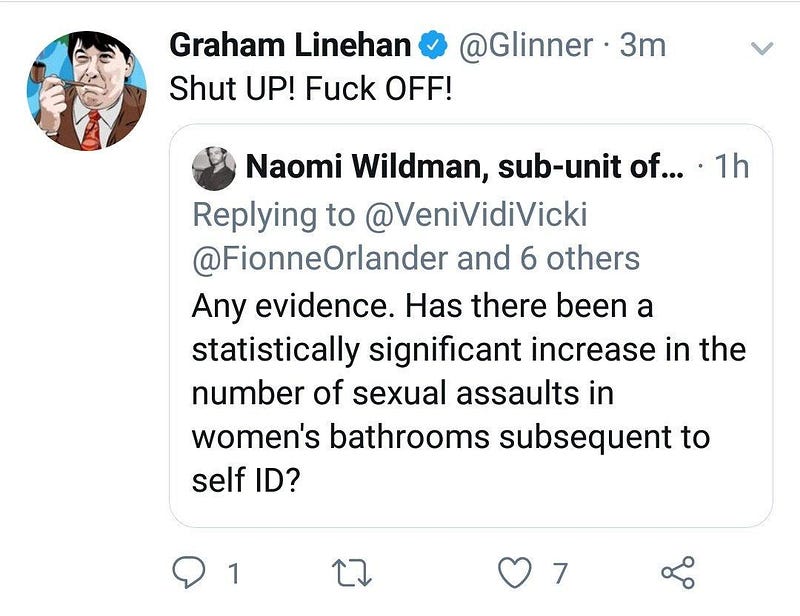Open the share icon
Screen dimensions: 800x616
click(677, 569)
